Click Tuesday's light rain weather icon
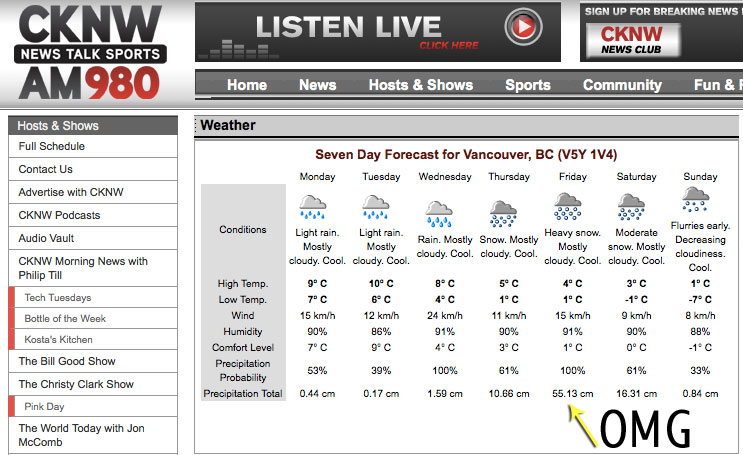Viewport: 743px width, 455px height. coord(376,208)
